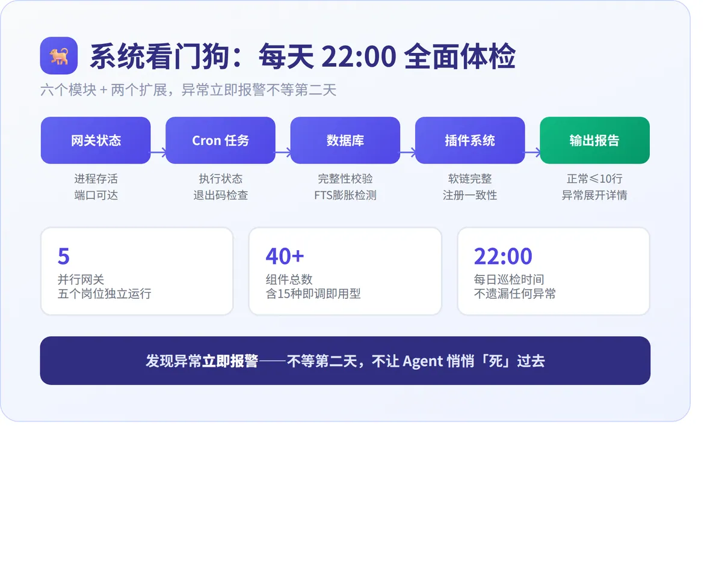Click the 22:00 value in stat card

[x=503, y=256]
